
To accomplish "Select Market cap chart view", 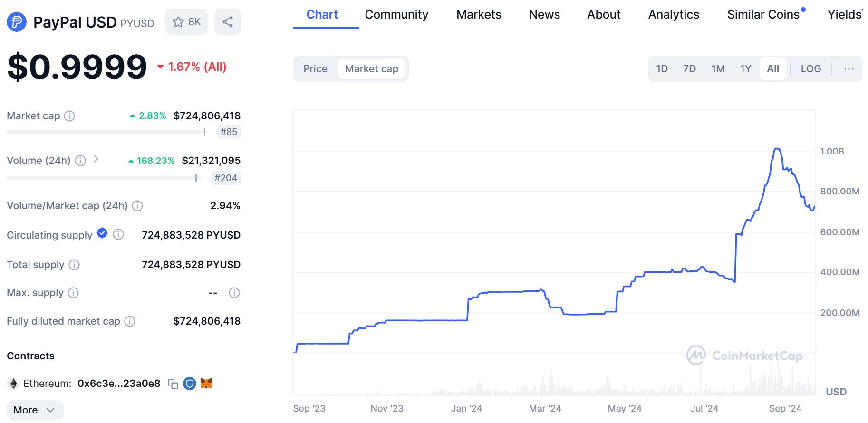I will coord(372,69).
